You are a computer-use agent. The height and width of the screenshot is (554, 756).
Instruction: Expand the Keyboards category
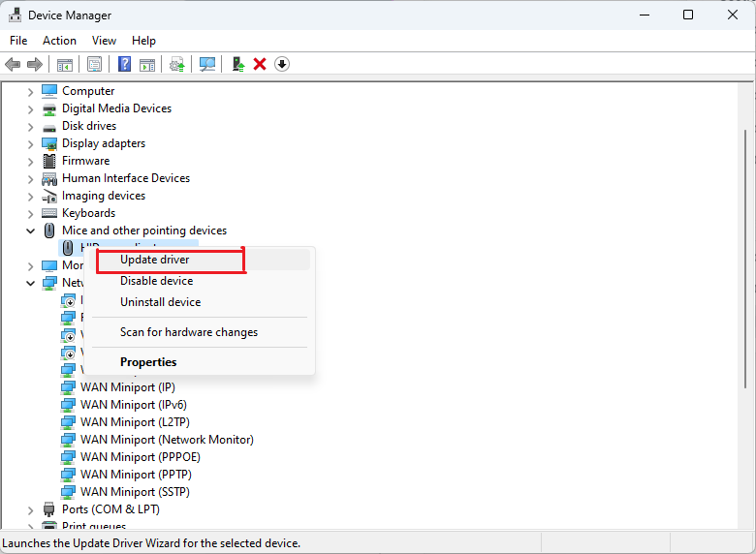point(30,213)
